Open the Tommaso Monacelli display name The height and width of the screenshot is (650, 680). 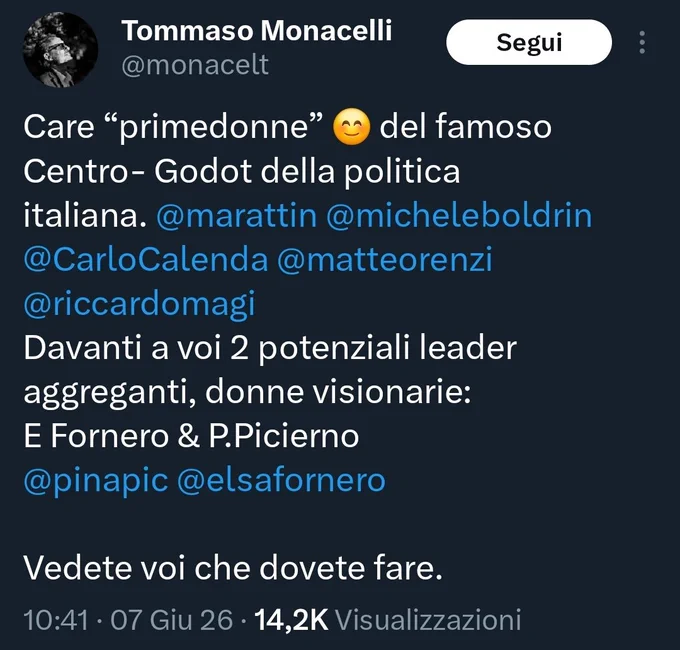click(x=257, y=31)
